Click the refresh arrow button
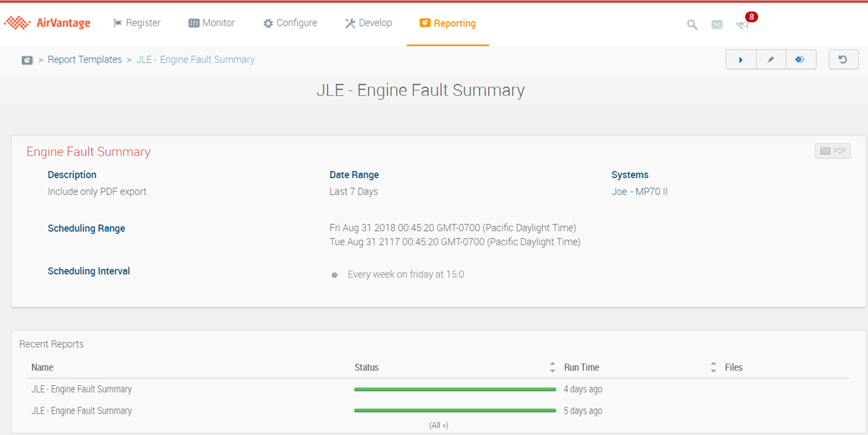 coord(843,60)
